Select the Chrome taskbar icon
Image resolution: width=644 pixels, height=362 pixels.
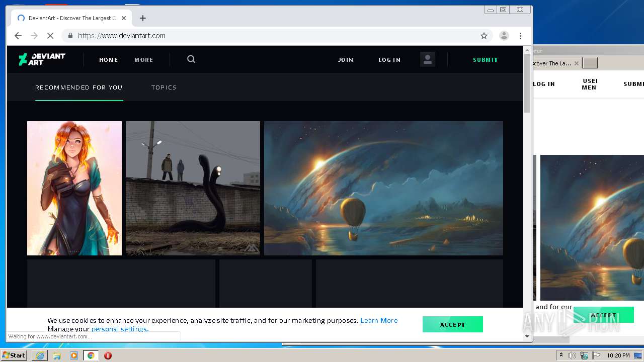(91, 355)
